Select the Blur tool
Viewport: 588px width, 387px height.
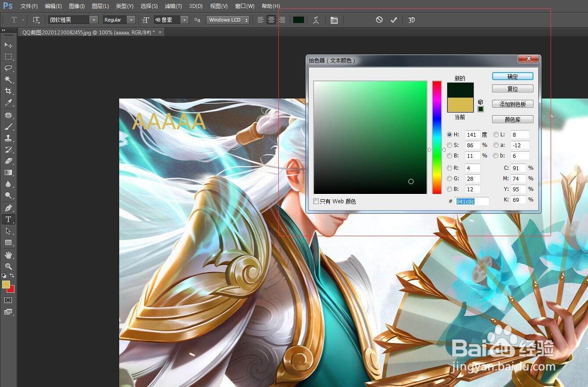(x=8, y=184)
